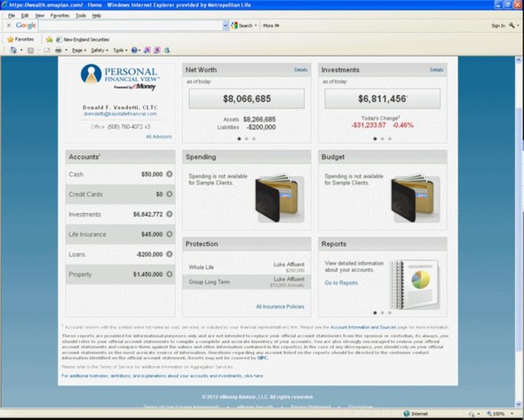Screen dimensions: 524x420
Task: Click the All Advisors link
Action: [159, 137]
